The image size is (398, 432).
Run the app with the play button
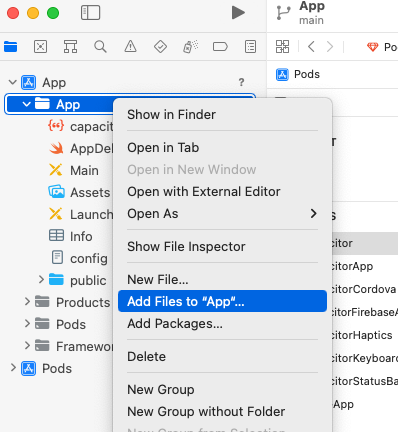click(x=238, y=13)
